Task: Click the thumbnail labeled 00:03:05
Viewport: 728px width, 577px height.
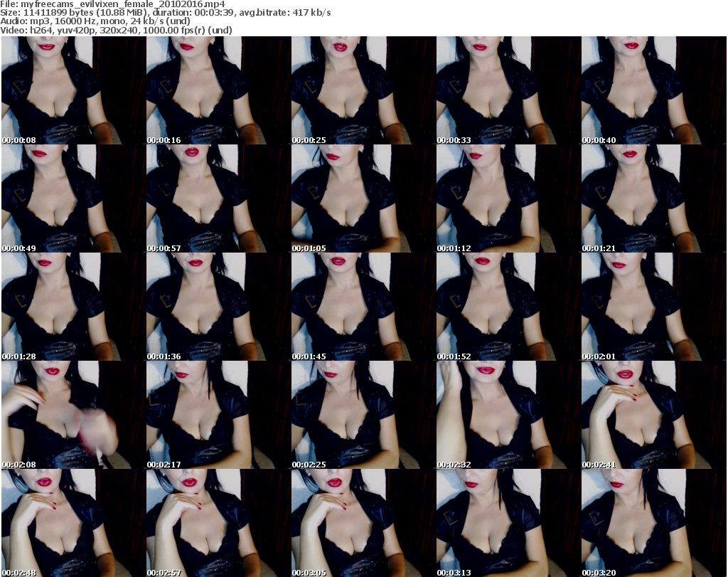Action: (x=363, y=523)
